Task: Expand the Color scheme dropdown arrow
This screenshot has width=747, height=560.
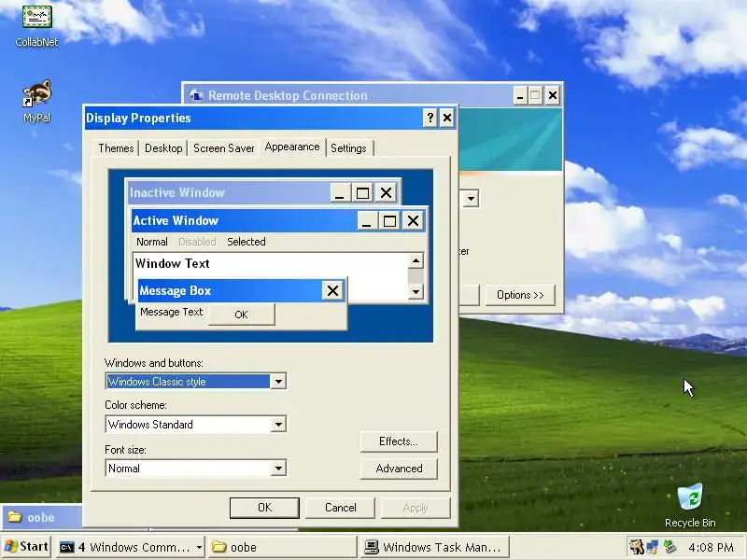Action: pos(277,425)
